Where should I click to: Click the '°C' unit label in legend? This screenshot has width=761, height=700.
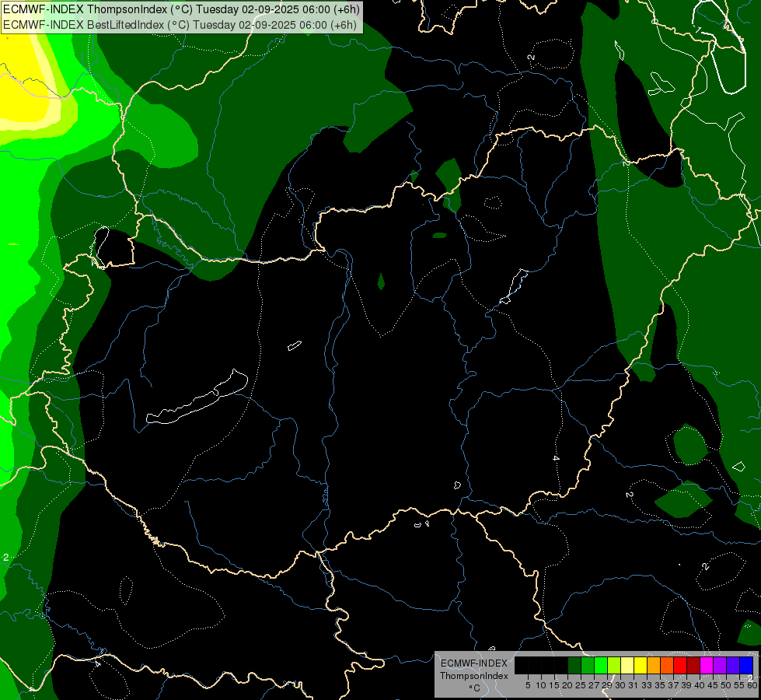pyautogui.click(x=474, y=688)
